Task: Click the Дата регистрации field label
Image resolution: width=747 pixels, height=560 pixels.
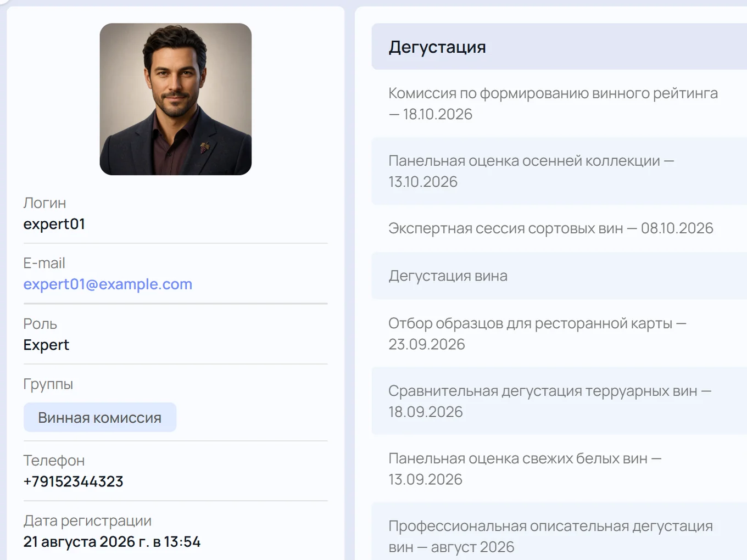Action: click(87, 520)
